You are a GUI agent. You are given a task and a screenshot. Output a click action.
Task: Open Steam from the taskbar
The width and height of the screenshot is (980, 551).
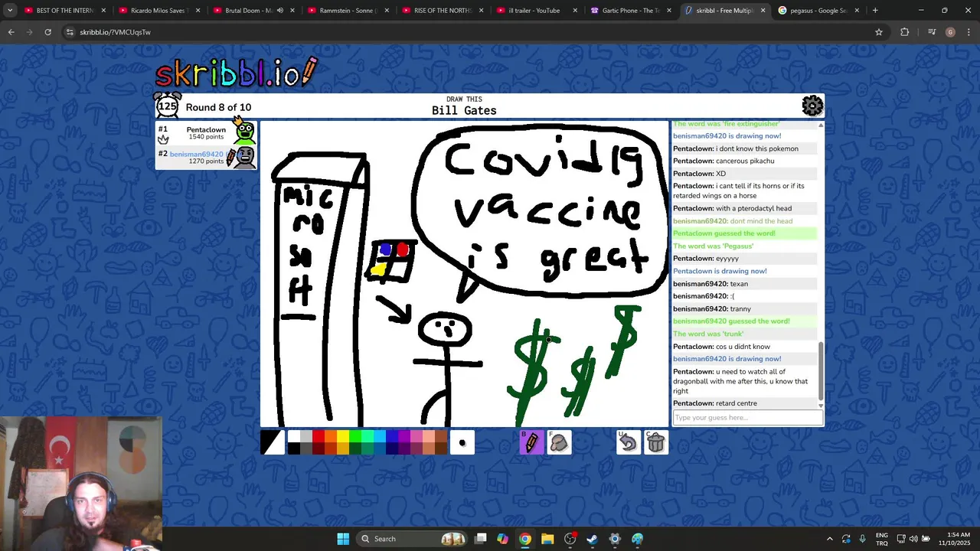592,539
